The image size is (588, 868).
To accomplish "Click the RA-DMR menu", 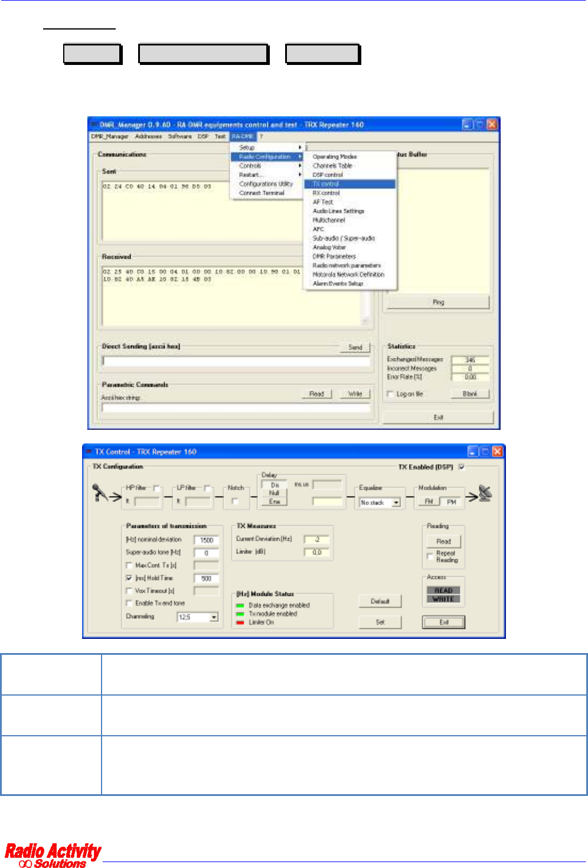I will click(x=243, y=136).
